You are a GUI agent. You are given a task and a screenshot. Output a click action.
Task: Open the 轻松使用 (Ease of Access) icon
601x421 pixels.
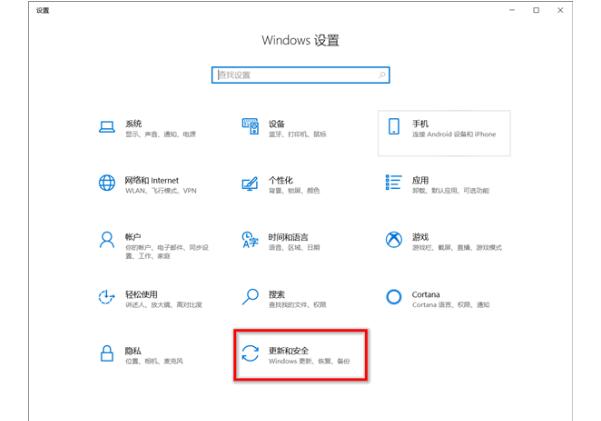pyautogui.click(x=107, y=297)
